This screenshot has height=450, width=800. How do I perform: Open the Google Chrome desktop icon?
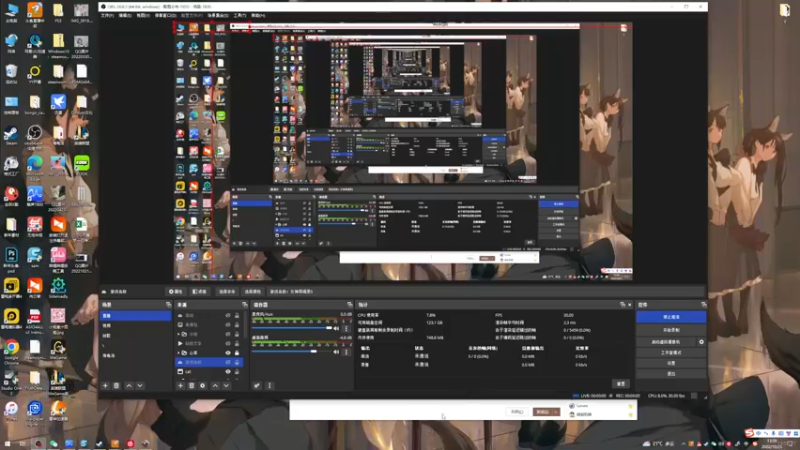coord(11,349)
